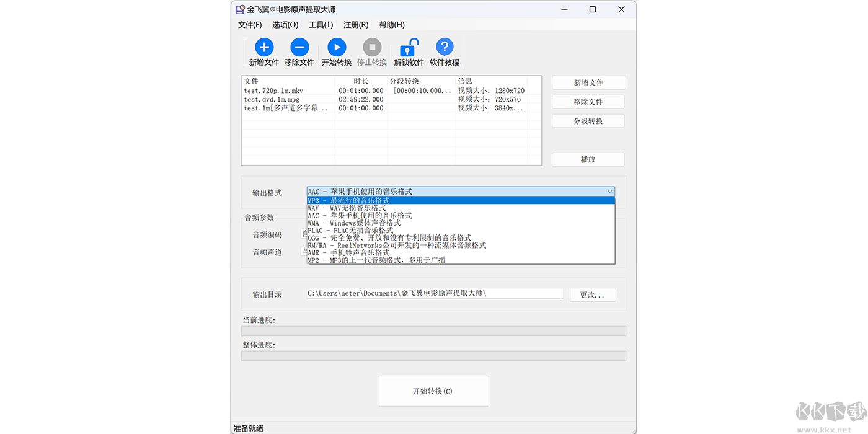The height and width of the screenshot is (434, 868).
Task: Open the 选项(O) menu
Action: tap(285, 25)
